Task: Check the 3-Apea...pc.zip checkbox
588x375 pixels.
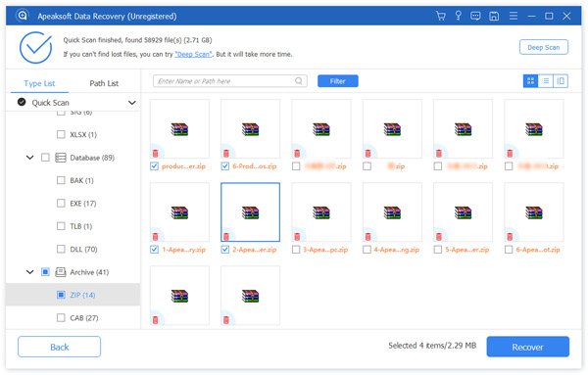Action: tap(296, 249)
